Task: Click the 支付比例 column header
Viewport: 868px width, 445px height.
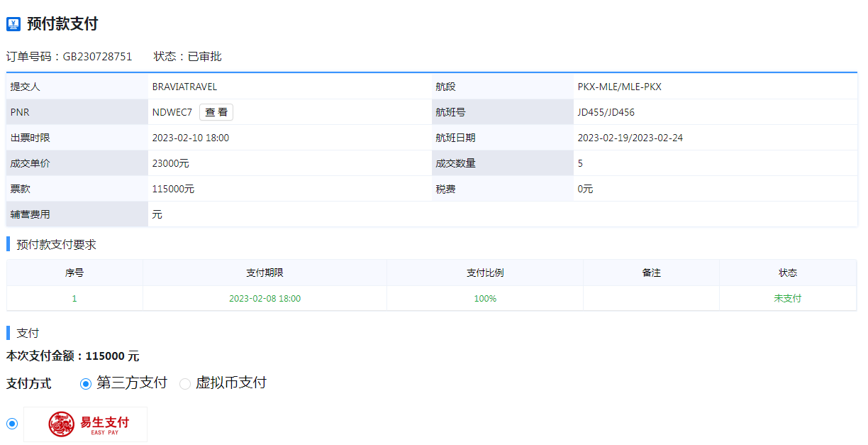Action: coord(485,273)
